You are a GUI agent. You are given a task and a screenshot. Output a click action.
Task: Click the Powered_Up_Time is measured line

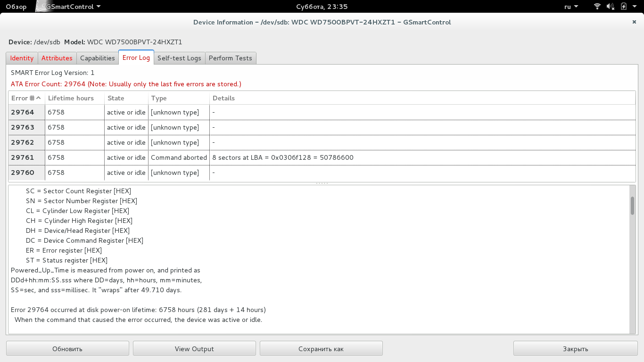[106, 270]
